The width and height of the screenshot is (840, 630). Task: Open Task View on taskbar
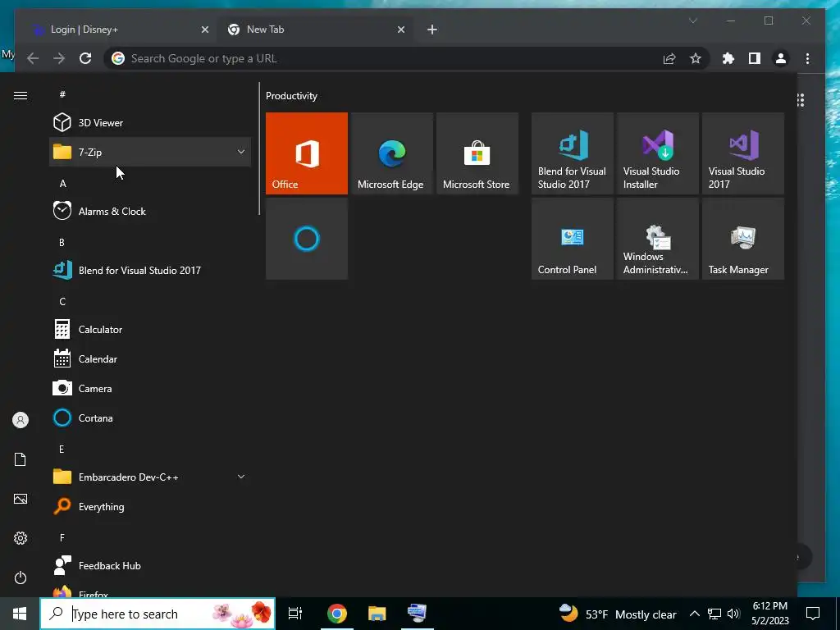pyautogui.click(x=295, y=614)
